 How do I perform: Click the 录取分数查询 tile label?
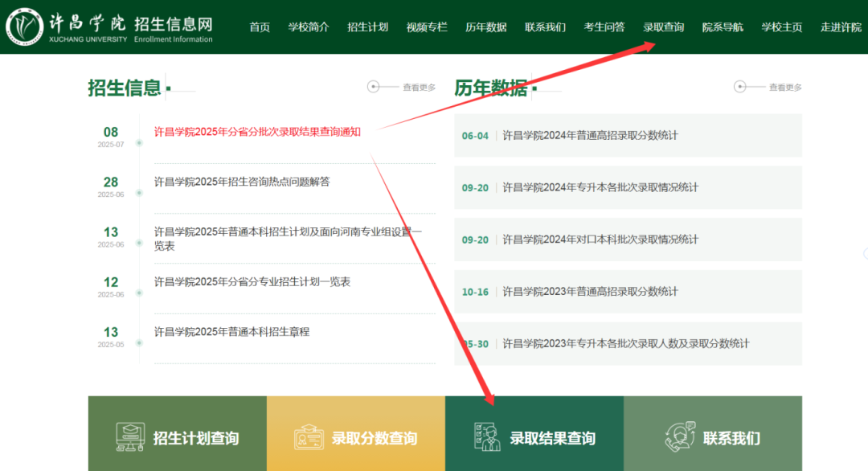click(375, 438)
